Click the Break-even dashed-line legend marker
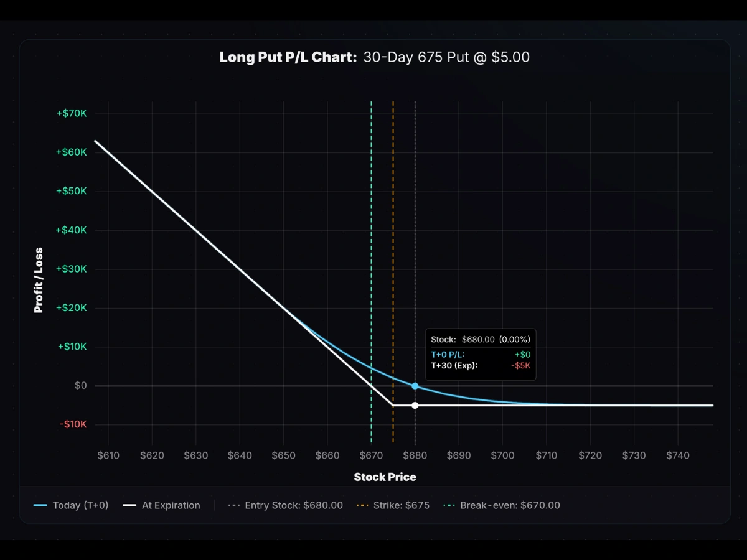 click(450, 505)
